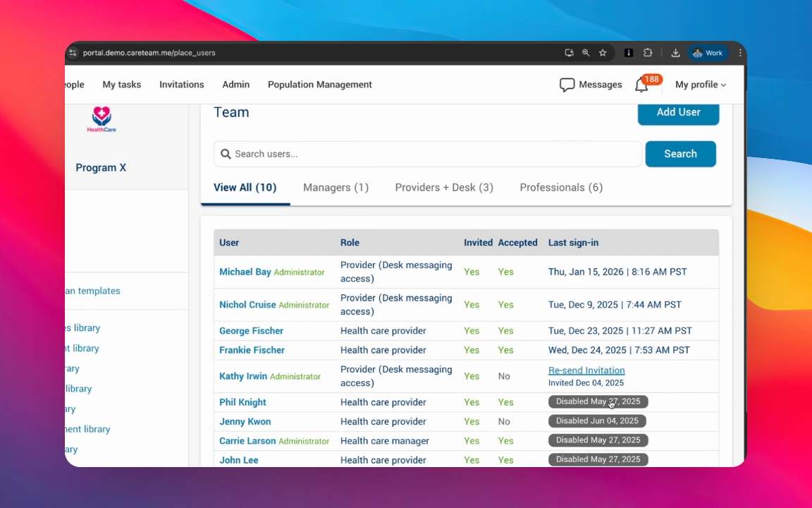Open Population Management menu item
Image resolution: width=812 pixels, height=508 pixels.
319,85
